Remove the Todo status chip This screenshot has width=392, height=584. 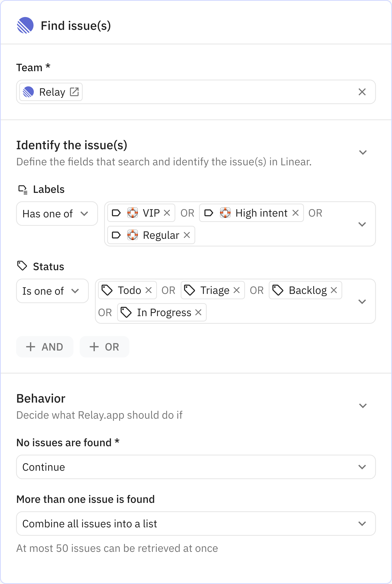coord(149,290)
